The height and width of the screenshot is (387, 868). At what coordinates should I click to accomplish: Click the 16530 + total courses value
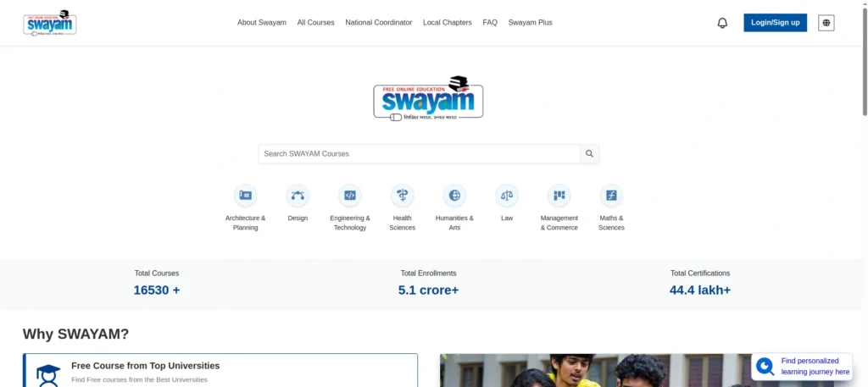(157, 290)
